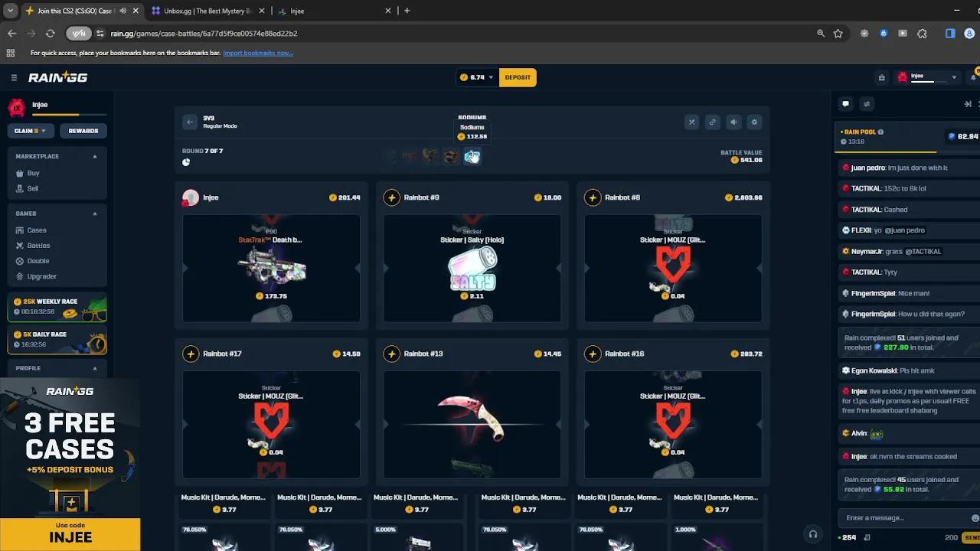Click the Rain Pool amount 62.84
The image size is (980, 551).
tap(963, 136)
